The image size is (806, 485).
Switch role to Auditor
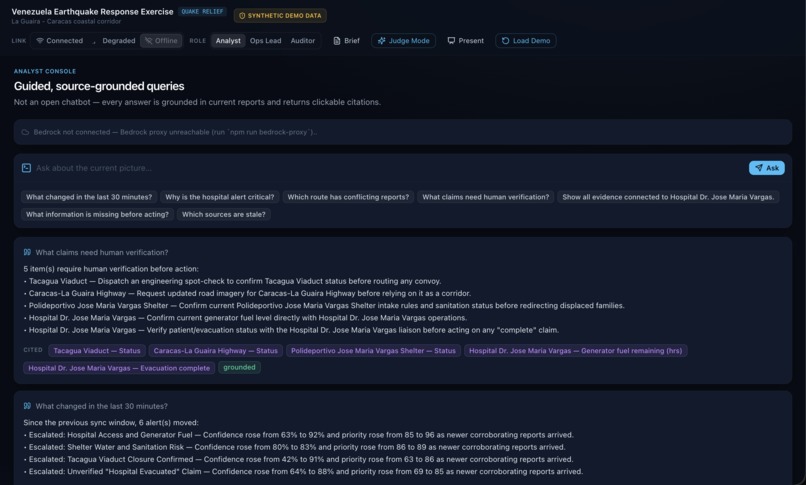[x=303, y=41]
